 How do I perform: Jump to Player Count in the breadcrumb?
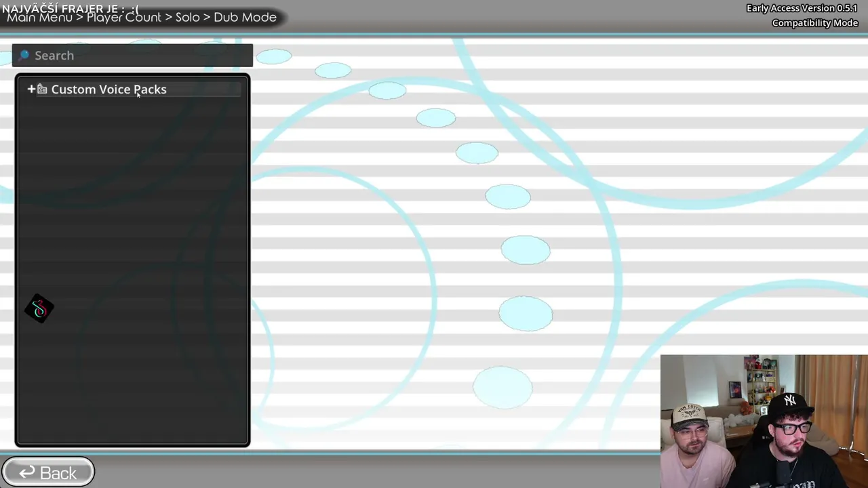pyautogui.click(x=124, y=18)
